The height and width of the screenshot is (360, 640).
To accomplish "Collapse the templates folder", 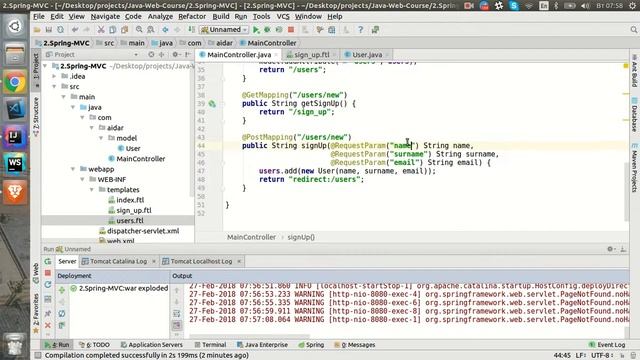I will pyautogui.click(x=91, y=190).
